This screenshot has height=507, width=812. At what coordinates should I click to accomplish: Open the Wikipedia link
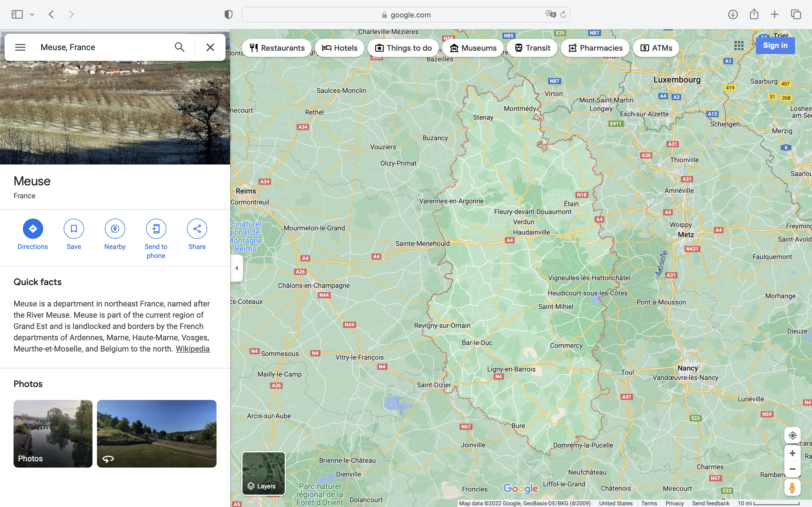pyautogui.click(x=193, y=349)
